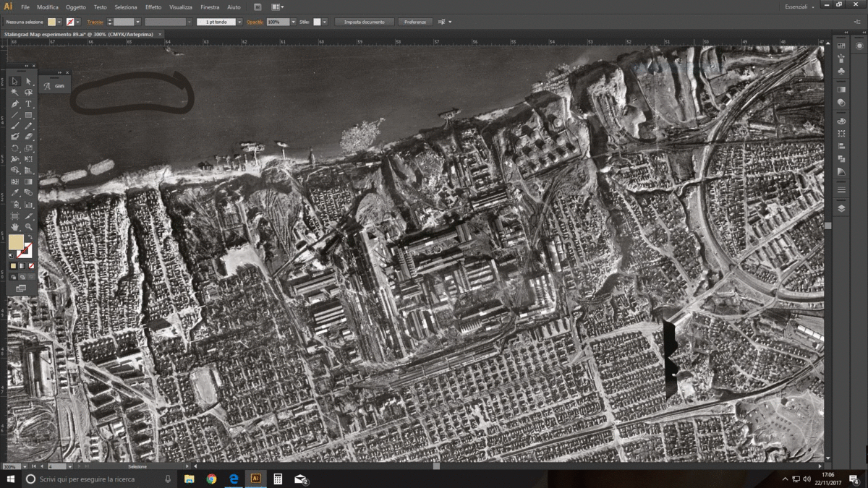The width and height of the screenshot is (868, 488).
Task: Select the Line Segment tool
Action: (x=15, y=115)
